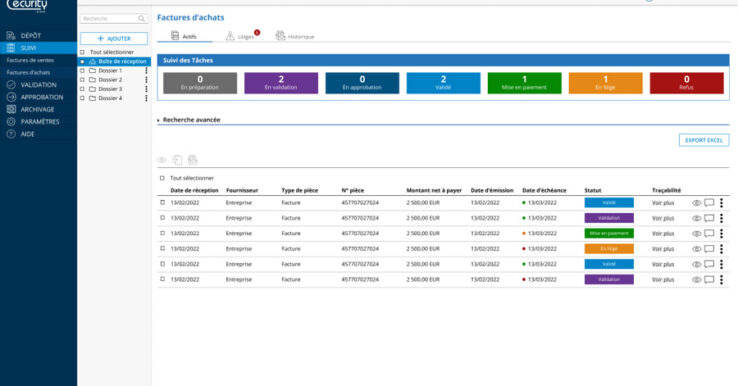Open AIDE via its question mark icon
738x386 pixels.
(x=11, y=134)
